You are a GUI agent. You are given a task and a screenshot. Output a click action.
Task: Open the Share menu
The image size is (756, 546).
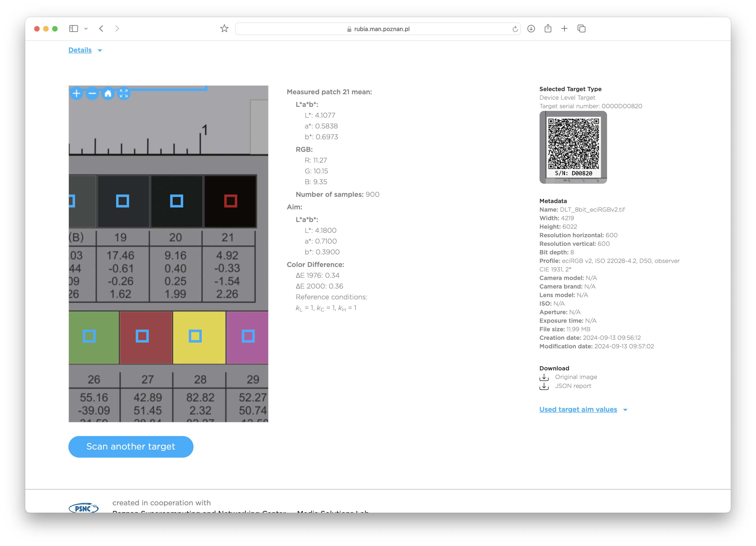coord(548,29)
